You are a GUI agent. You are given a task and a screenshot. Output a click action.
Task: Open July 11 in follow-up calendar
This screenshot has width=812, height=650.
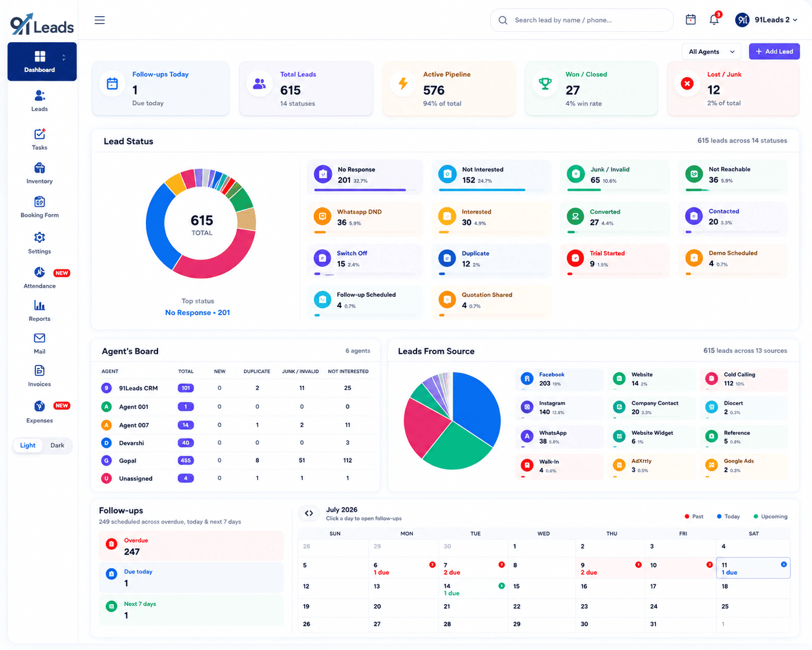tap(753, 568)
